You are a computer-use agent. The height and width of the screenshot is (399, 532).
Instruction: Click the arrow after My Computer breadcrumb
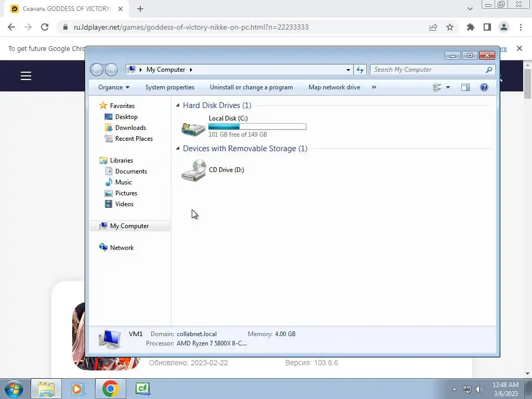(191, 70)
